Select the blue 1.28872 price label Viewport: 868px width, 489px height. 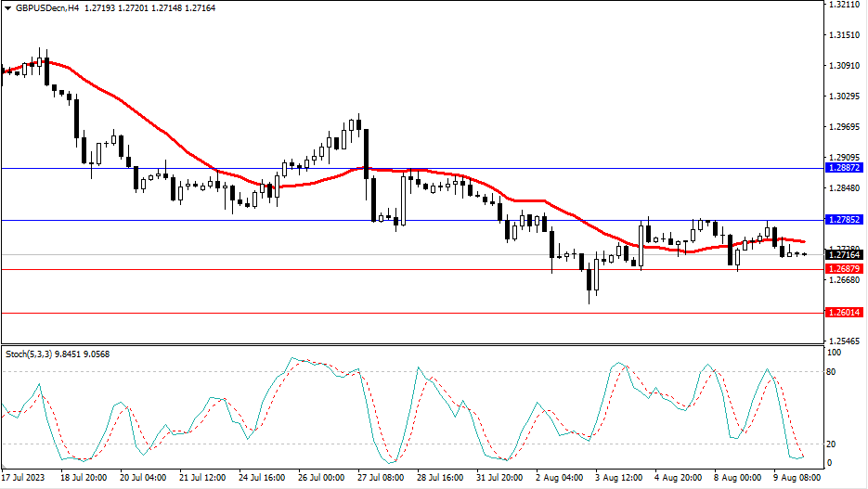(x=844, y=169)
